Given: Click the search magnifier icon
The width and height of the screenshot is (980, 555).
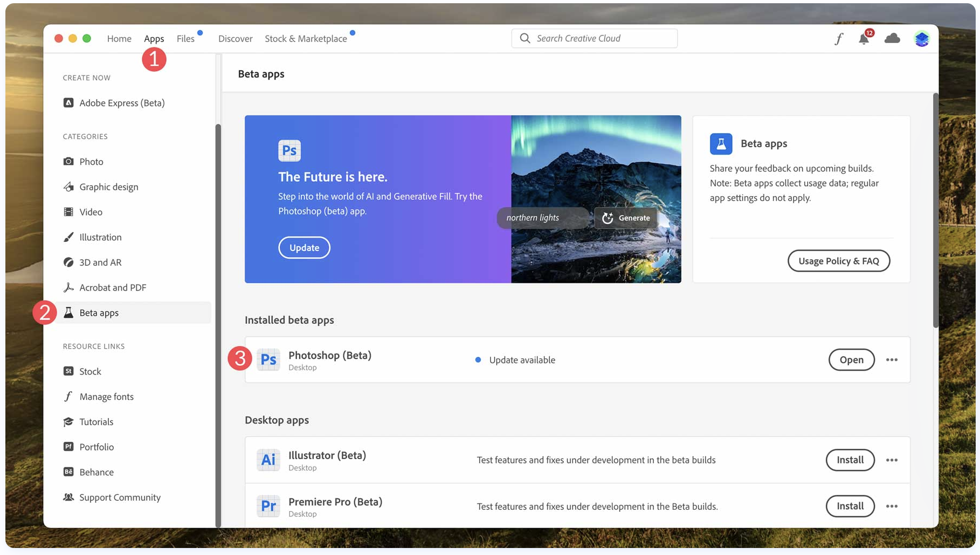Looking at the screenshot, I should 525,38.
